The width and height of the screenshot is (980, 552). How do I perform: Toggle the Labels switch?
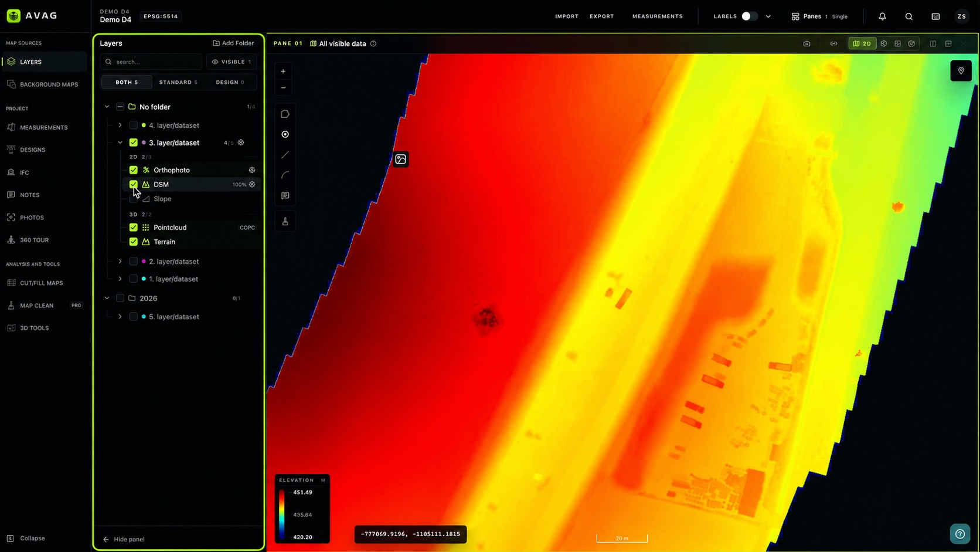tap(750, 16)
